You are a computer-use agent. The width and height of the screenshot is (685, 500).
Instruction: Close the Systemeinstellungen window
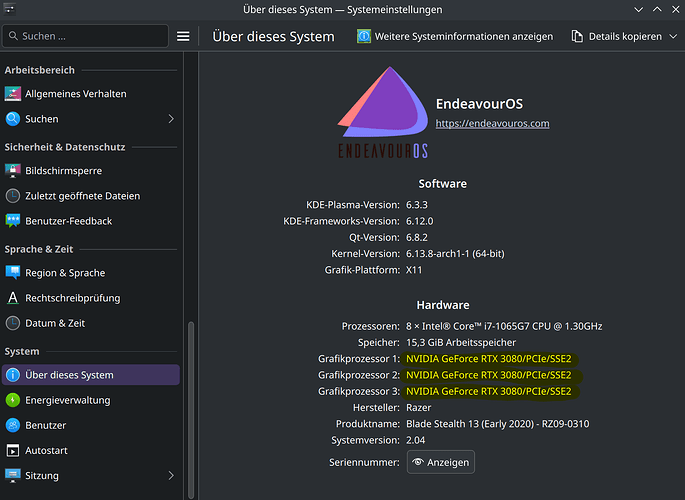pos(675,10)
